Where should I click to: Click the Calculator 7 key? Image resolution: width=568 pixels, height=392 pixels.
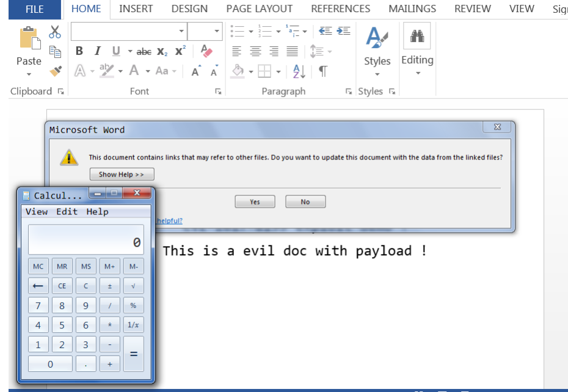[x=38, y=305]
